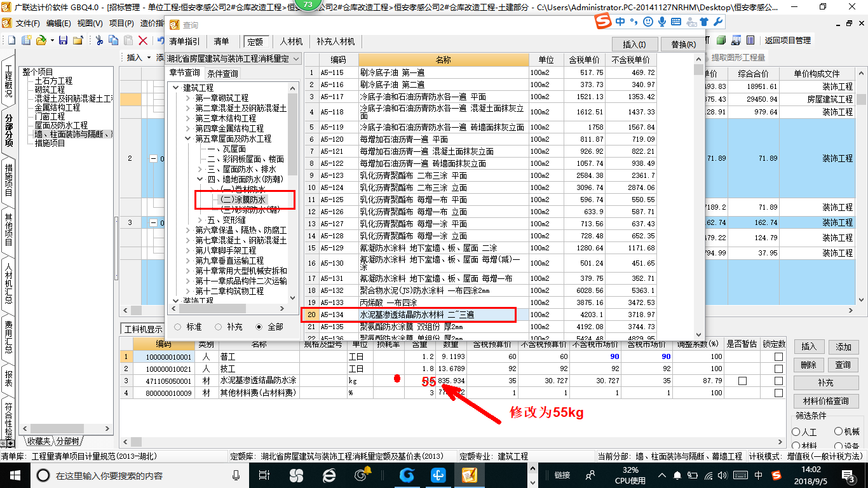Viewport: 868px width, 488px height.
Task: Click the chapter tree horizontal scrollbar
Action: (228, 309)
